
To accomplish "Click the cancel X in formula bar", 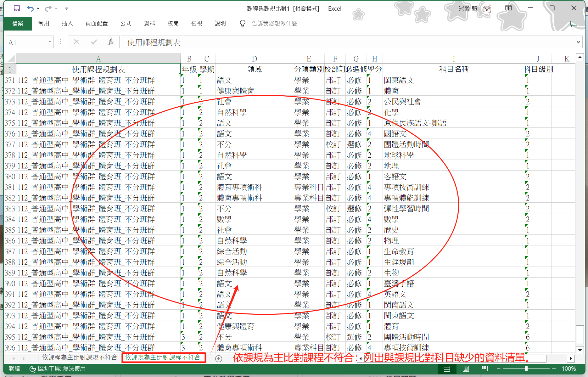I will click(x=76, y=42).
